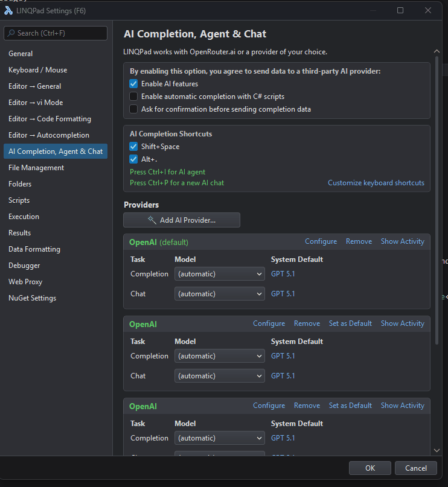The width and height of the screenshot is (448, 487).
Task: Open Completion model dropdown of default OpenAI
Action: (220, 274)
